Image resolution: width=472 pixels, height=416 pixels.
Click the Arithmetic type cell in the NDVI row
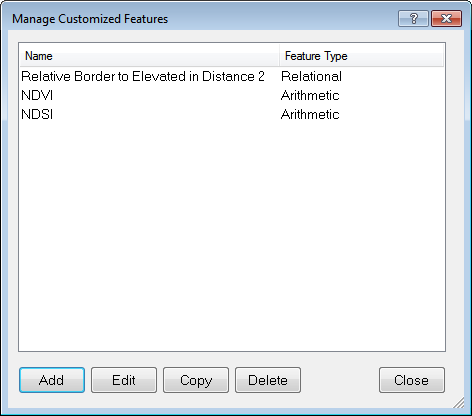click(x=310, y=96)
